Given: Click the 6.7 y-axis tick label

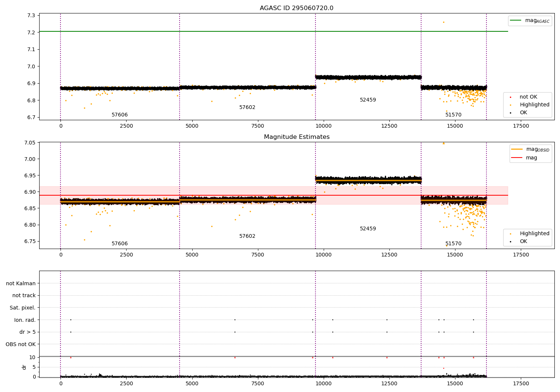Looking at the screenshot, I should (31, 117).
